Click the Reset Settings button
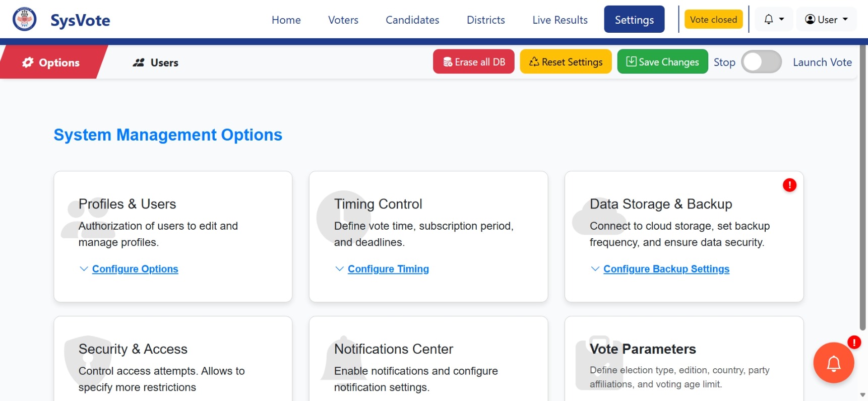The width and height of the screenshot is (868, 401). (566, 62)
